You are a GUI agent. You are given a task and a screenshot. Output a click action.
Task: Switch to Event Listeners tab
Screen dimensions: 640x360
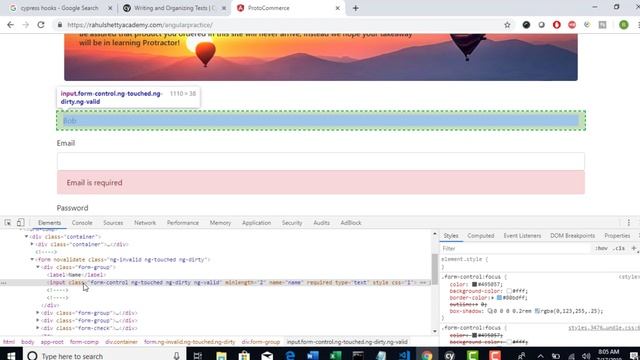pyautogui.click(x=522, y=236)
